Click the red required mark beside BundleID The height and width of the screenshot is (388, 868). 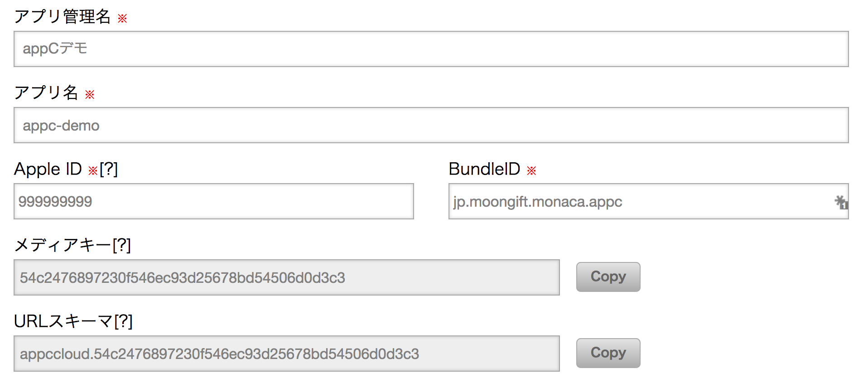point(531,171)
